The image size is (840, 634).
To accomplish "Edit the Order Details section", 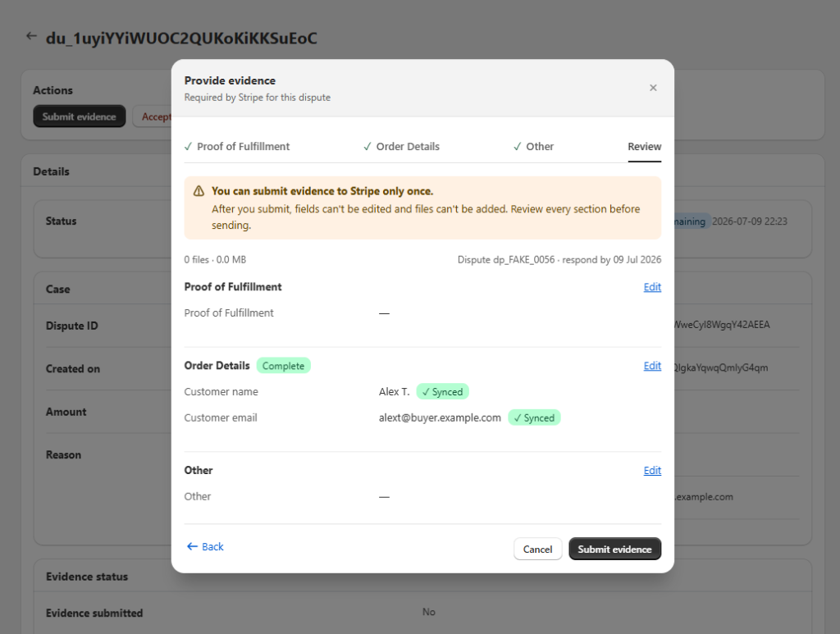I will [652, 366].
